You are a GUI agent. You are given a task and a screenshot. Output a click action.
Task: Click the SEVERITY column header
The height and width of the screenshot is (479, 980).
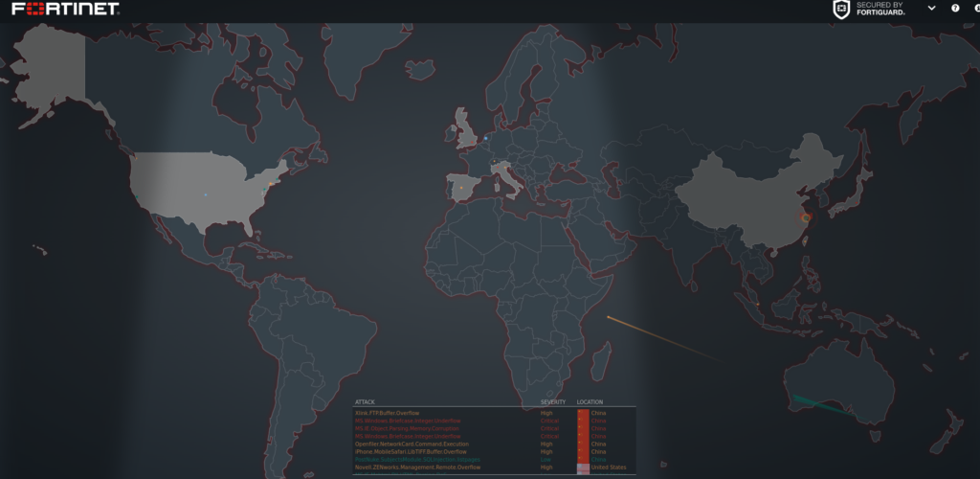553,401
